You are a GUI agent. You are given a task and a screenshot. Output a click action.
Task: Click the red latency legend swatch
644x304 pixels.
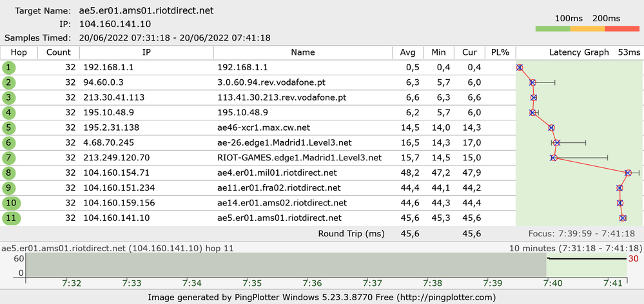(x=621, y=28)
